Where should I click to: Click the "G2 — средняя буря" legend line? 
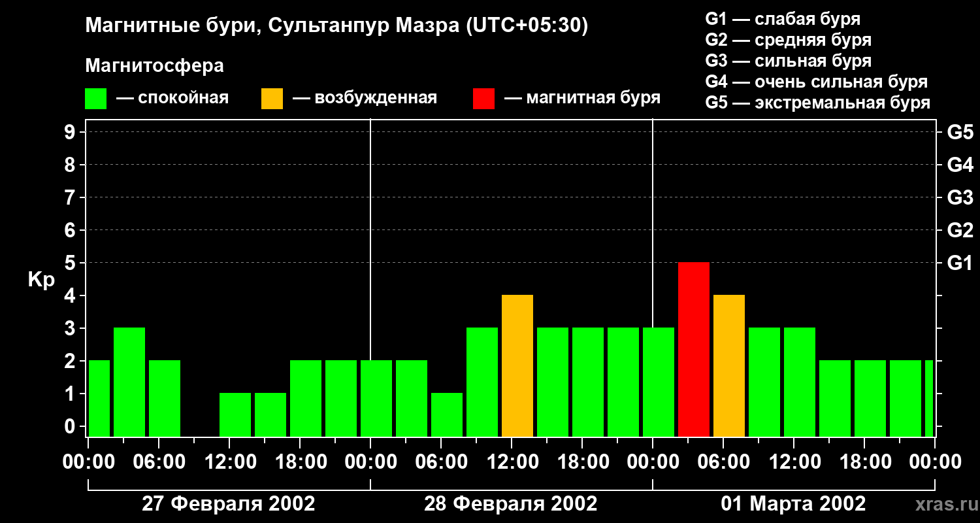789,40
